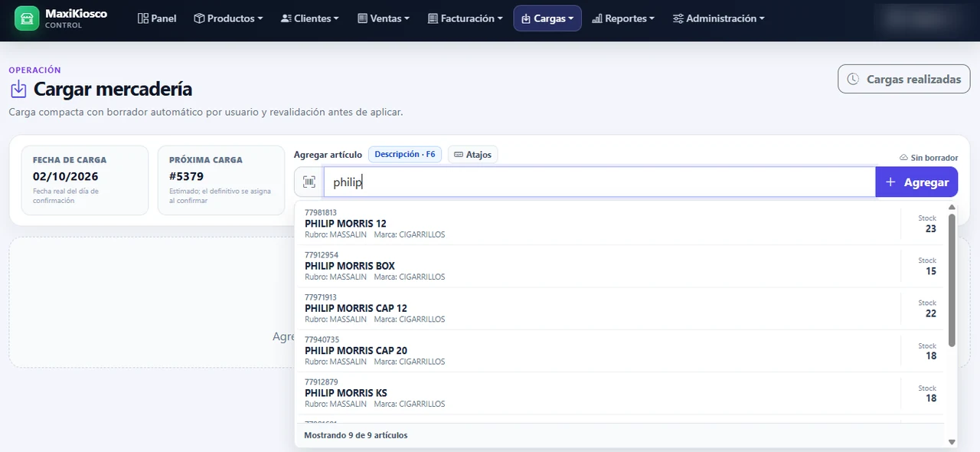
Task: Click the clock icon in Cargas realizadas
Action: tap(853, 79)
